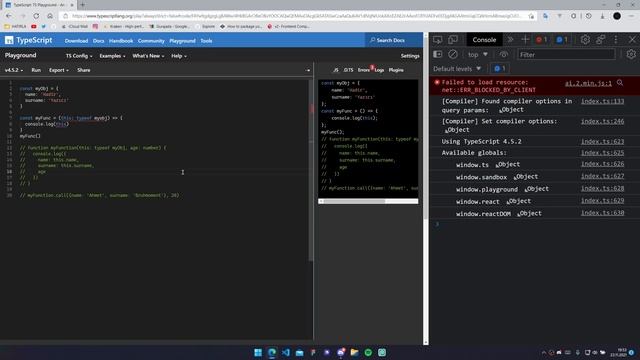The image size is (640, 360).
Task: Open al.2.min.js:1 source link
Action: coord(588,83)
